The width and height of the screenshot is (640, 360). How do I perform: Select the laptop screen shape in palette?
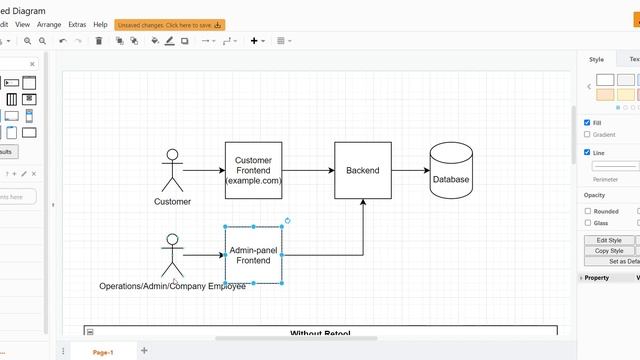[x=11, y=116]
